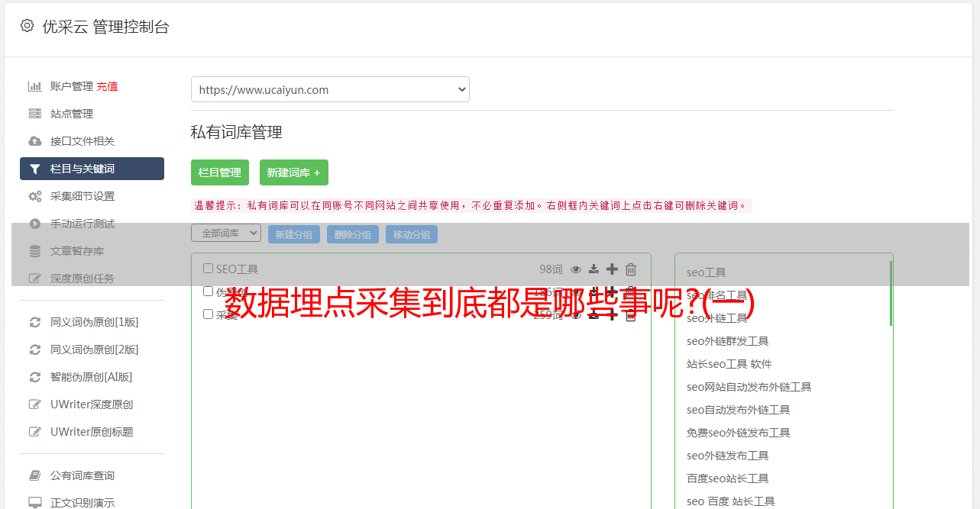The image size is (980, 509).
Task: Click the 98词 count on the SEO工具 row
Action: click(x=551, y=269)
